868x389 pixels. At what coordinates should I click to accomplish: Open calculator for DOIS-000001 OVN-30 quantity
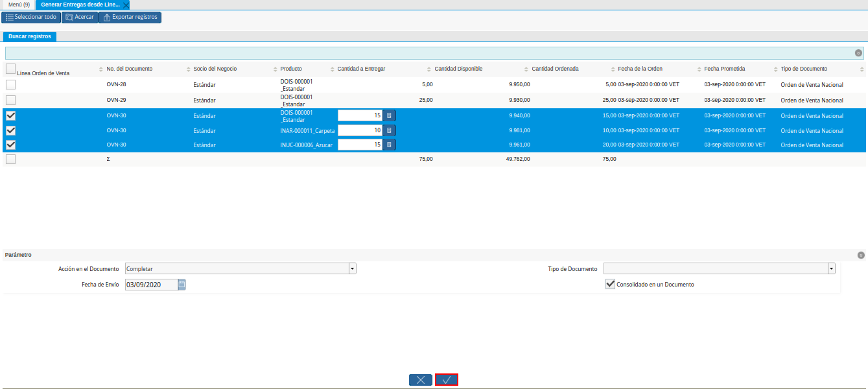click(389, 115)
